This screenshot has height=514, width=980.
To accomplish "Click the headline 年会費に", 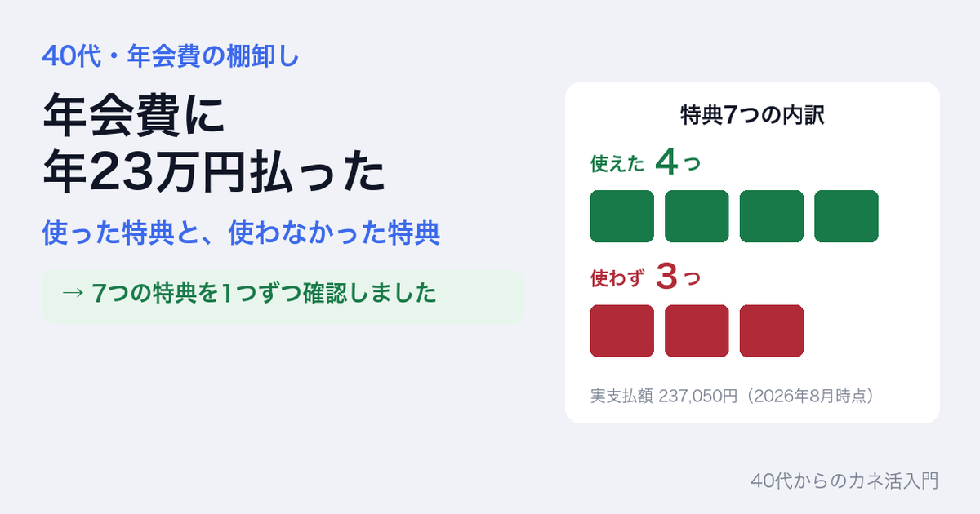I will pos(133,117).
